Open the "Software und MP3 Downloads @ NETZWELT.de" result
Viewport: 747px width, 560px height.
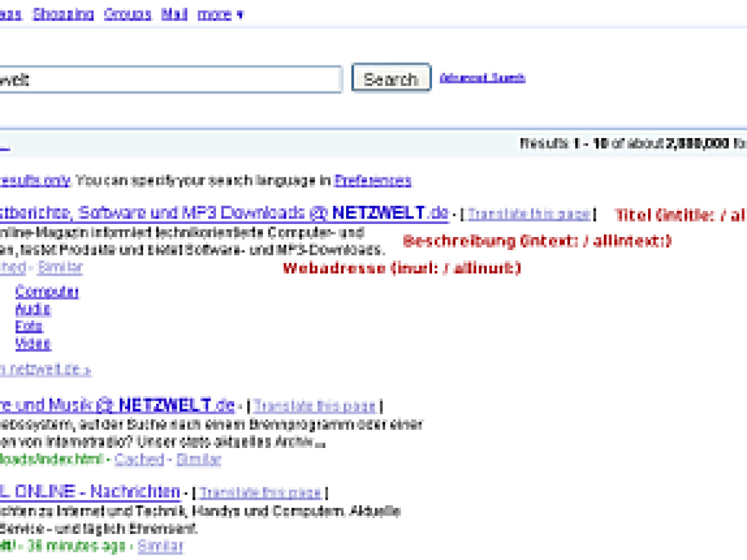pos(224,213)
